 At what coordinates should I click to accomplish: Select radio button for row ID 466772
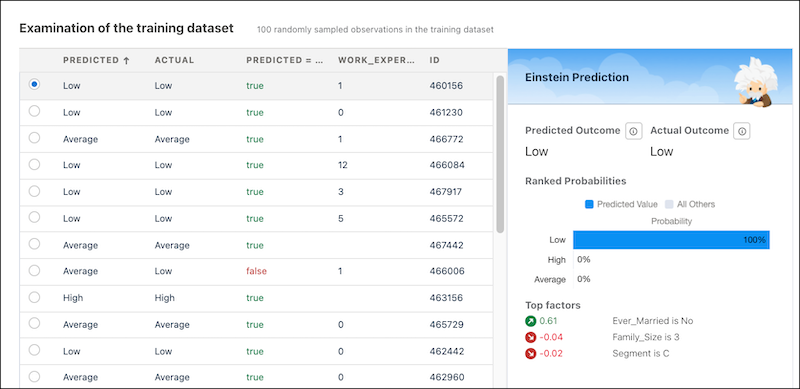click(x=34, y=137)
